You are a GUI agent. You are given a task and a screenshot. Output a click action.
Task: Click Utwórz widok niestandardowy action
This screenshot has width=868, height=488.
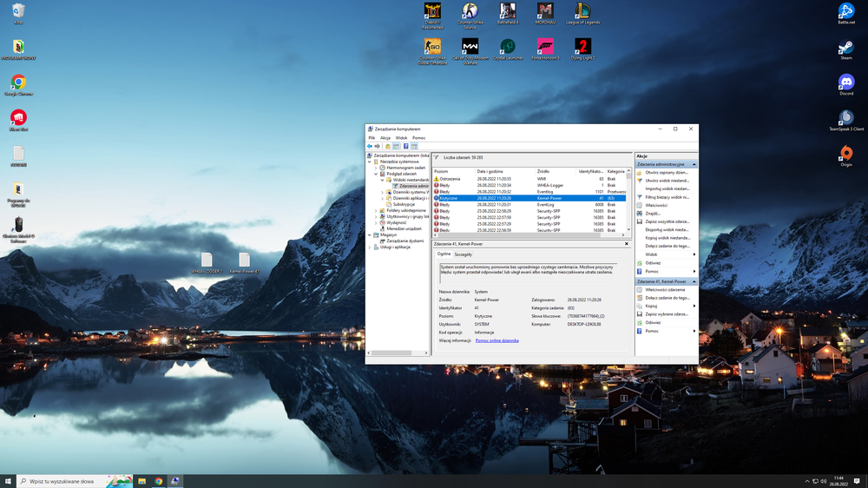click(667, 181)
